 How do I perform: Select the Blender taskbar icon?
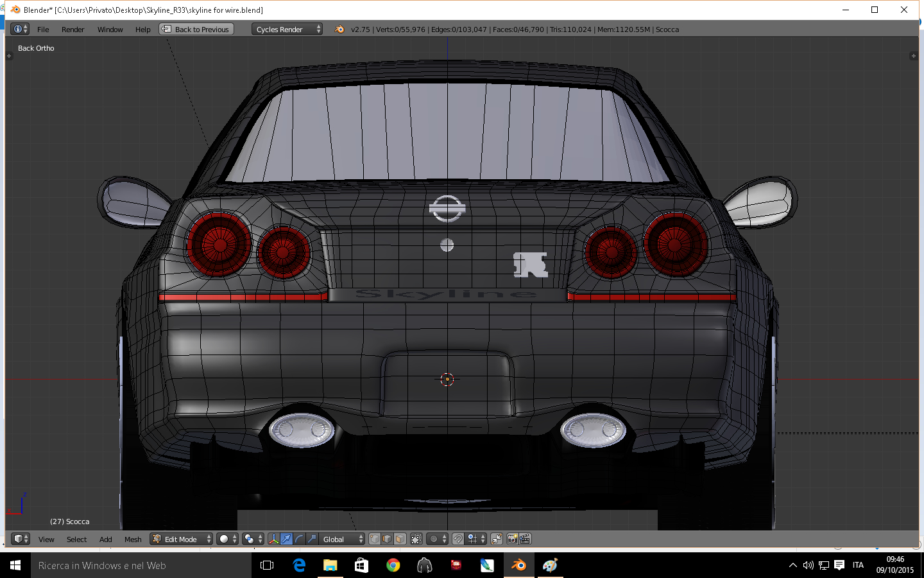(x=518, y=565)
